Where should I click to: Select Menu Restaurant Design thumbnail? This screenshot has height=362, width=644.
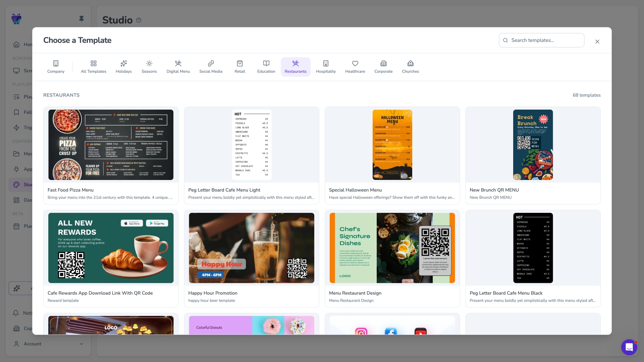[x=392, y=248]
